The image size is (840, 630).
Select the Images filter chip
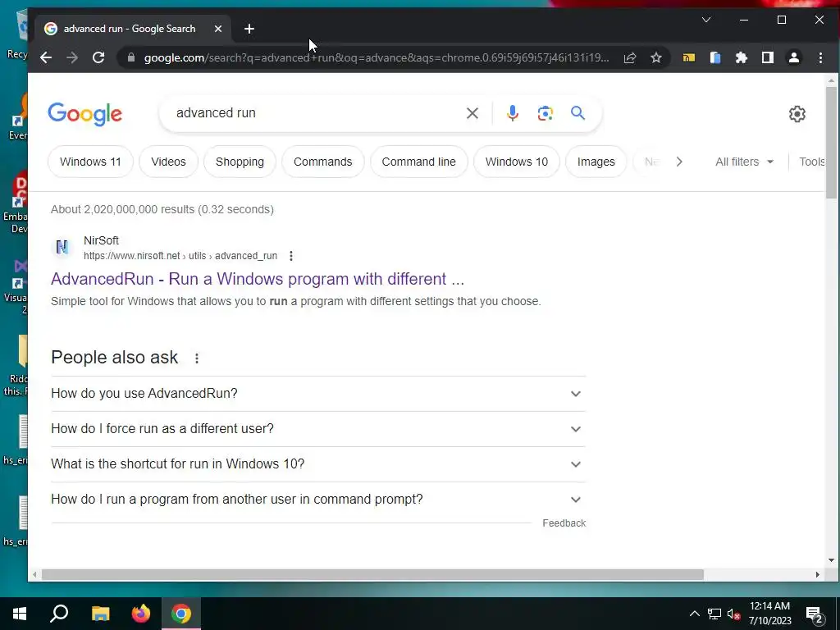[x=596, y=162]
